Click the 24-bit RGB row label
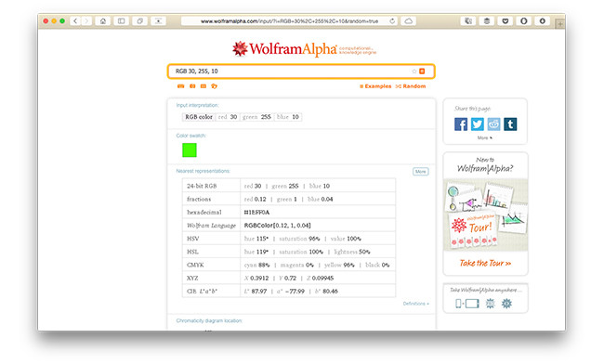The width and height of the screenshot is (604, 364). click(202, 186)
